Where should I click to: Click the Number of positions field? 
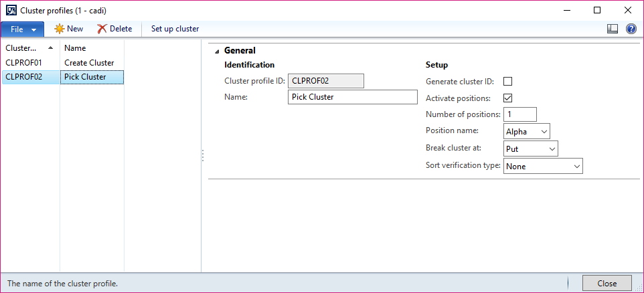(520, 114)
